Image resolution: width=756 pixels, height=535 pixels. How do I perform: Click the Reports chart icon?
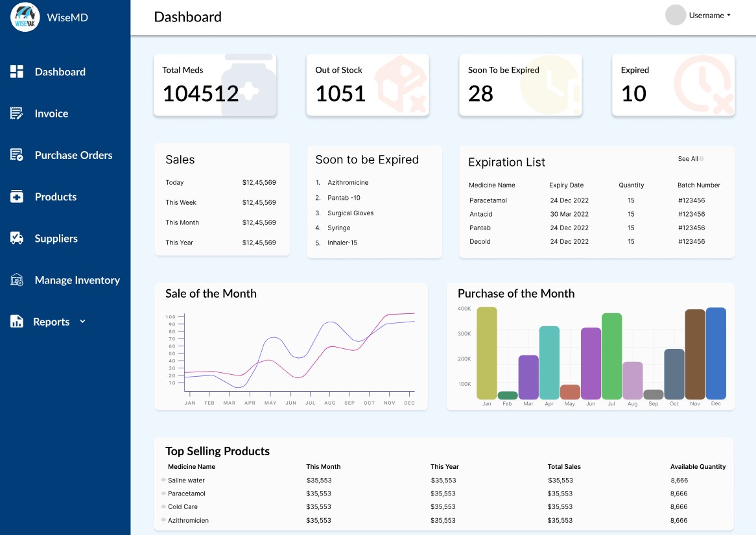[17, 322]
